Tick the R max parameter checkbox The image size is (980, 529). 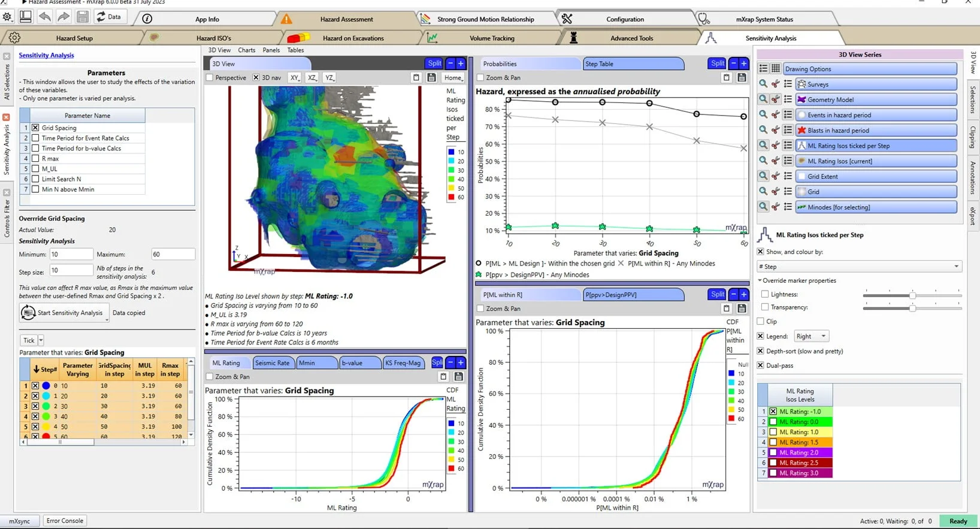tap(35, 159)
